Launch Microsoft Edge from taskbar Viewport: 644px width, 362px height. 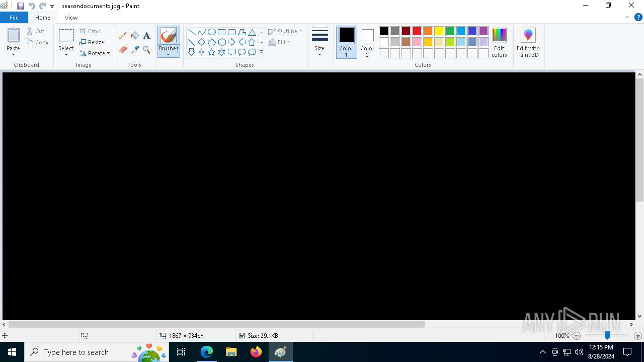(207, 352)
